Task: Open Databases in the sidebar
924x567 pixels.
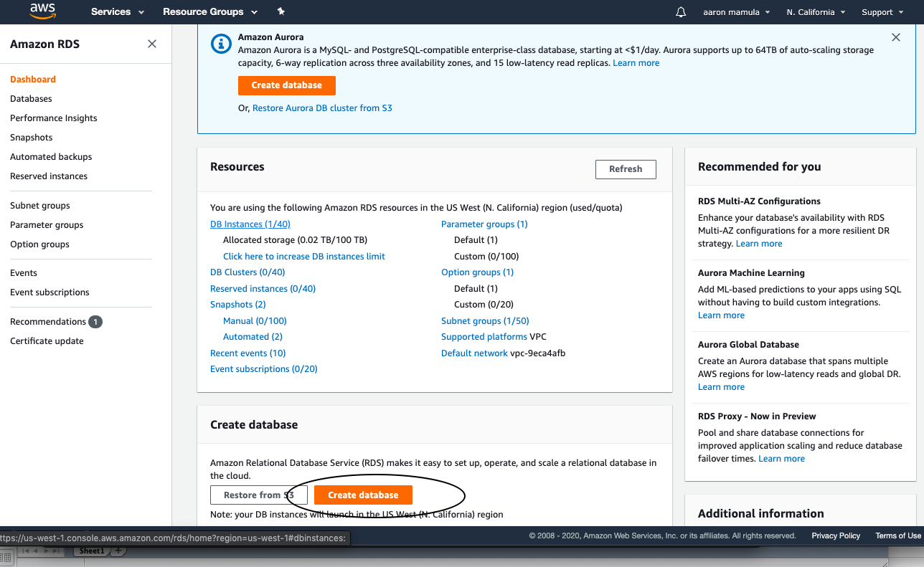Action: coord(31,99)
